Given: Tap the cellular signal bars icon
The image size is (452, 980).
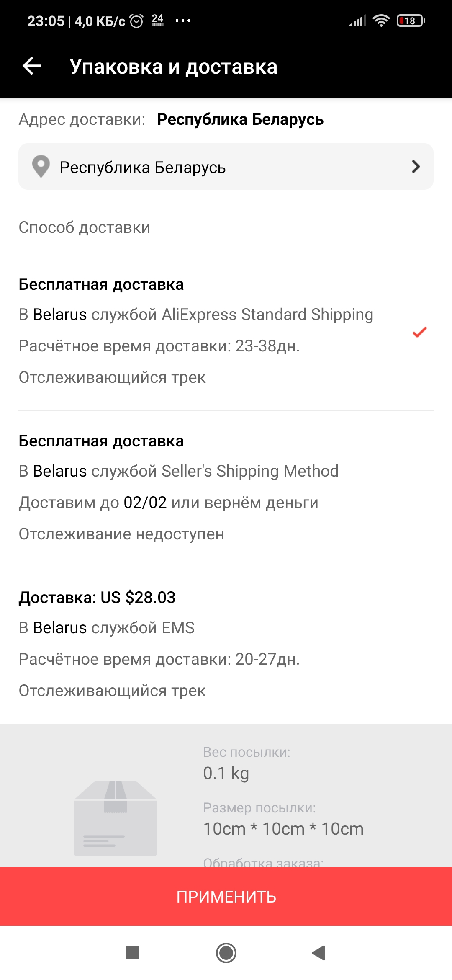Looking at the screenshot, I should pyautogui.click(x=357, y=21).
